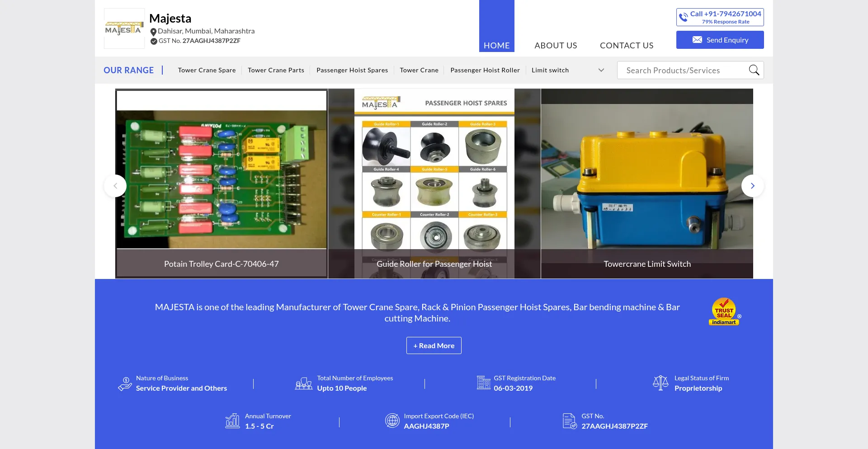Click the Annual Turnover chart icon
This screenshot has height=449, width=868.
[x=232, y=421]
